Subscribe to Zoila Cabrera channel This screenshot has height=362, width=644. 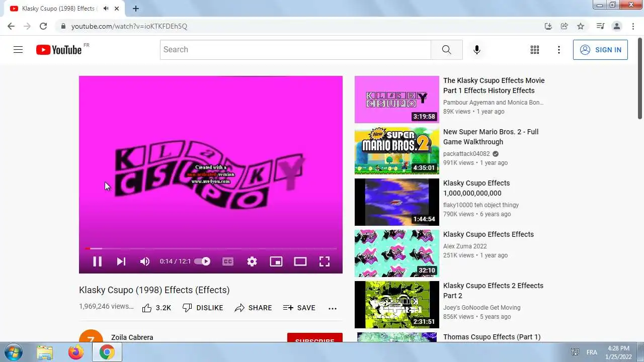315,338
